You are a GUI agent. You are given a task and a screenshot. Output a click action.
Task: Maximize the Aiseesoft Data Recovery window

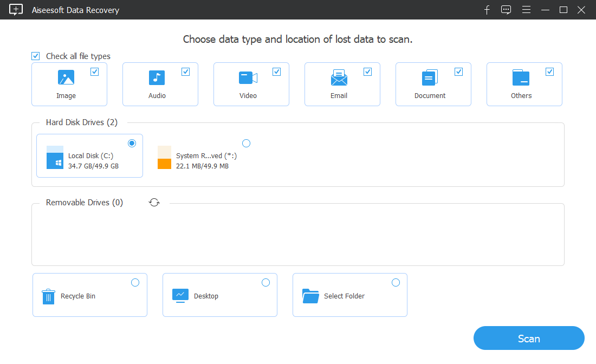point(563,10)
